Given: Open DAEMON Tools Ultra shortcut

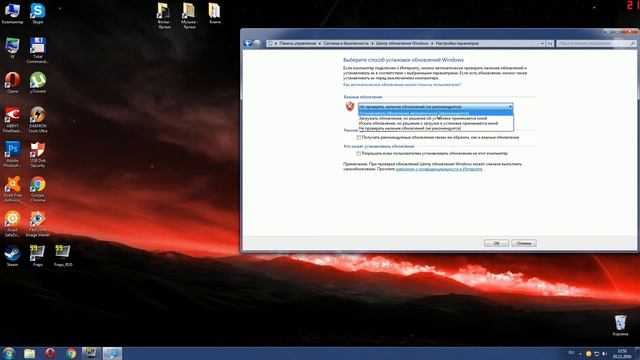Looking at the screenshot, I should [38, 120].
